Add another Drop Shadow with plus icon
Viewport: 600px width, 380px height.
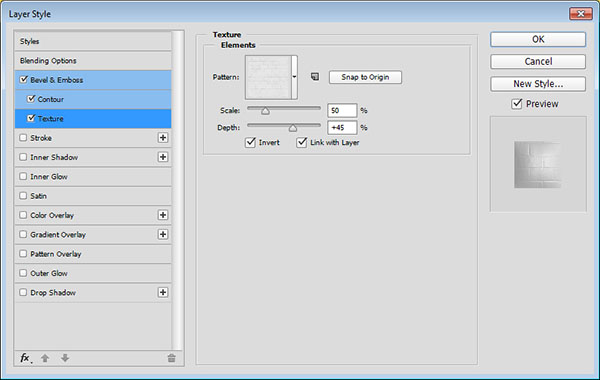[x=163, y=292]
